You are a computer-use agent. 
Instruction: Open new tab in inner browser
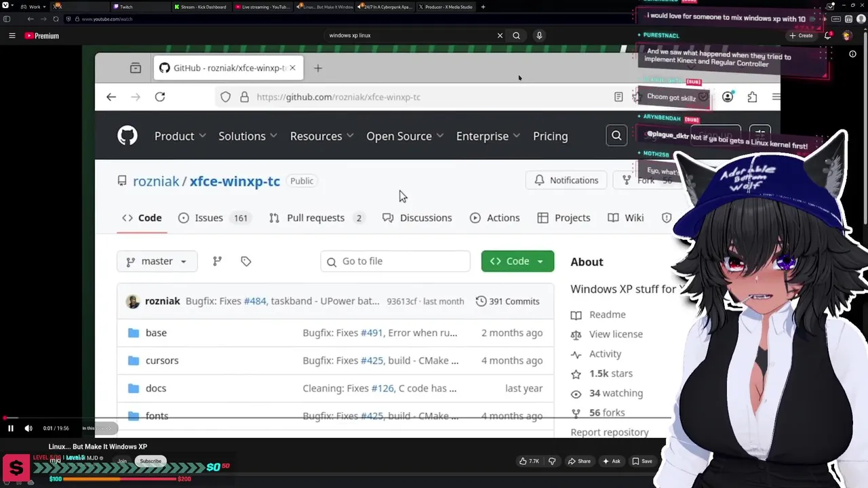[317, 68]
